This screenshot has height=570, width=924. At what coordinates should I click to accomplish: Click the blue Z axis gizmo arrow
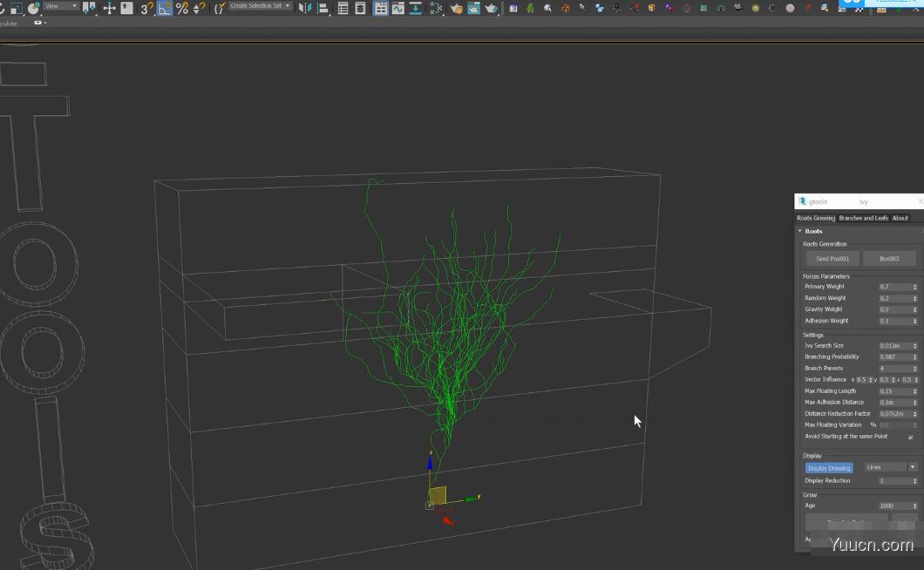[x=430, y=462]
